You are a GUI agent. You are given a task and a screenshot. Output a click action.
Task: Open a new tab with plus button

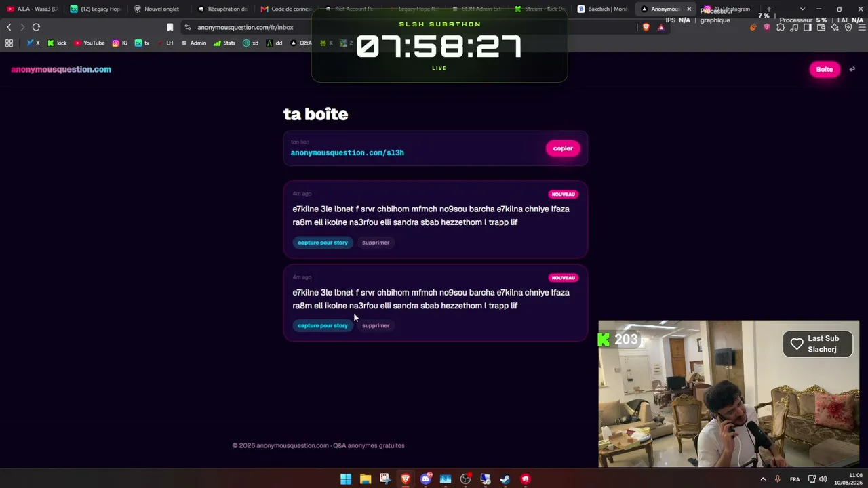coord(769,9)
